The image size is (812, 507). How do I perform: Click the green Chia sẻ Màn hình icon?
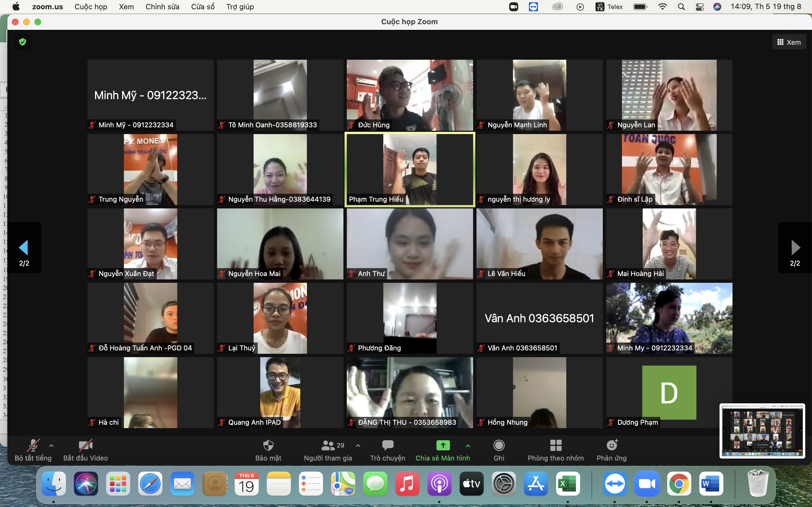click(x=443, y=445)
